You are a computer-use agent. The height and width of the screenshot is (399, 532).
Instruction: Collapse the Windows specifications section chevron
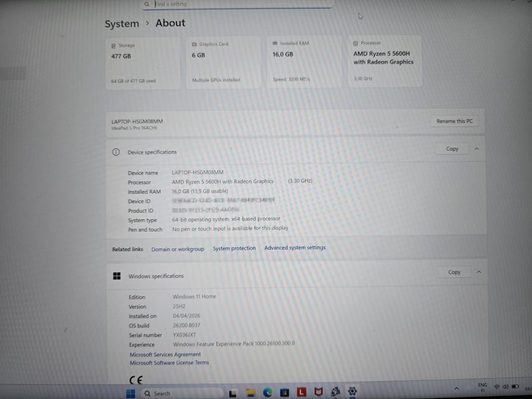[479, 272]
